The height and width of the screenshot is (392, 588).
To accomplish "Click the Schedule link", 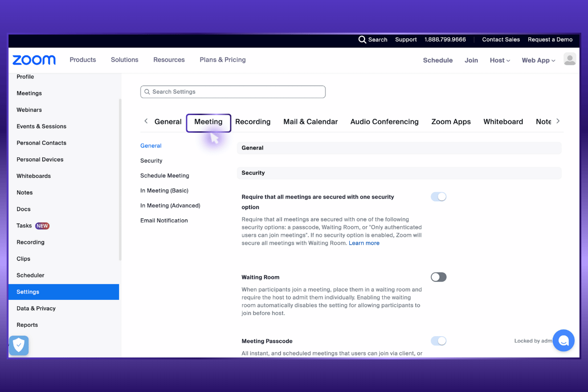I will tap(438, 60).
